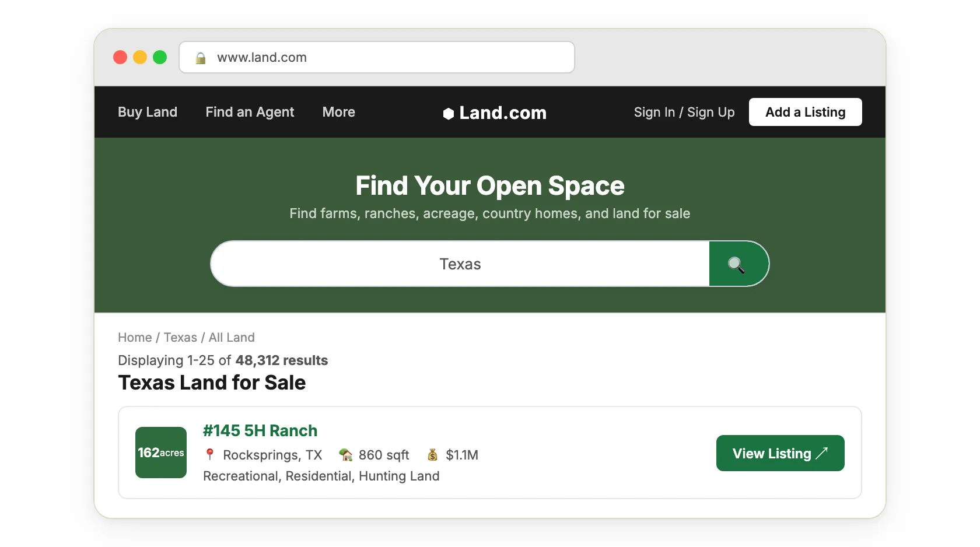Click the diagonal arrow inside View Listing button

(823, 453)
